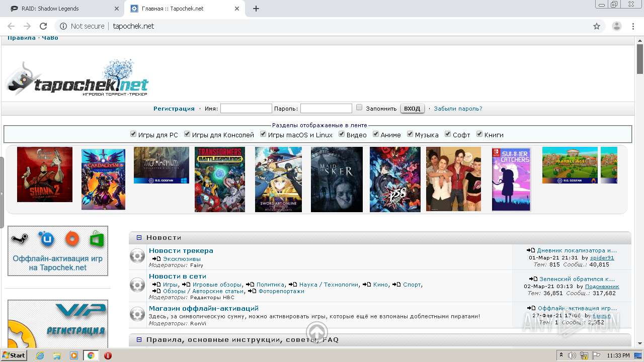The width and height of the screenshot is (644, 362).
Task: Open the Cardaclysm game cover
Action: [x=103, y=179]
